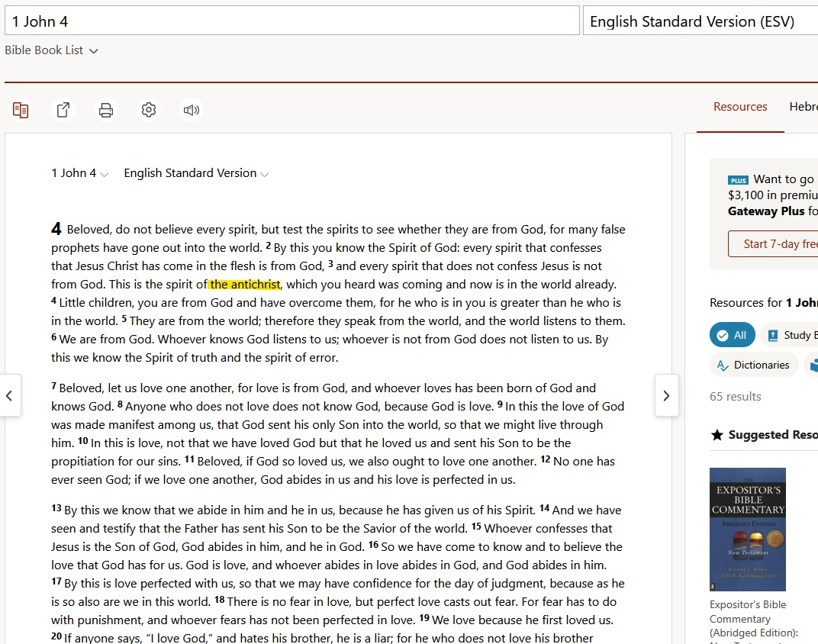Click the share passage icon
818x644 pixels.
click(63, 110)
